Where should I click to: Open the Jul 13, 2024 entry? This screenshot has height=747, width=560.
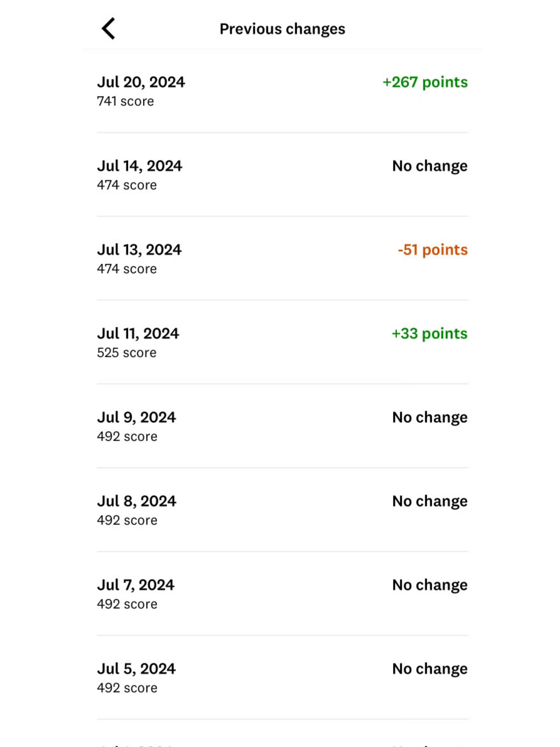coord(282,258)
